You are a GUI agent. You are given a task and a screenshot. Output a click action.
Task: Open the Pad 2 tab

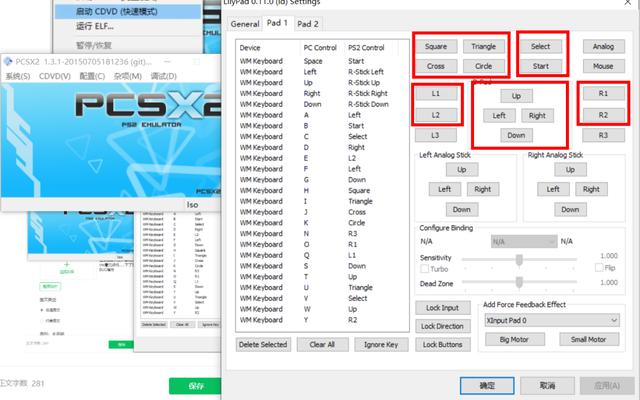(308, 23)
